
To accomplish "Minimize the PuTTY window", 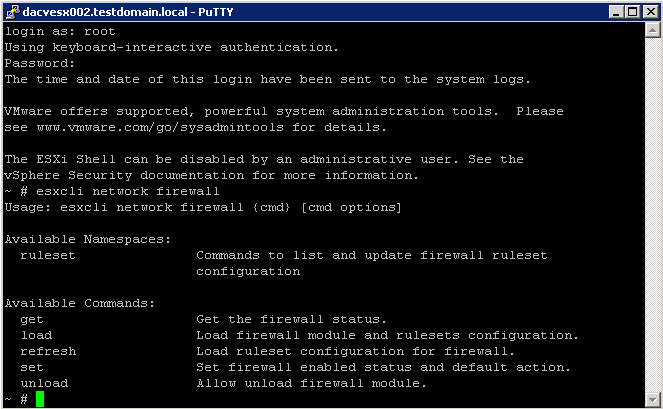I will 616,12.
